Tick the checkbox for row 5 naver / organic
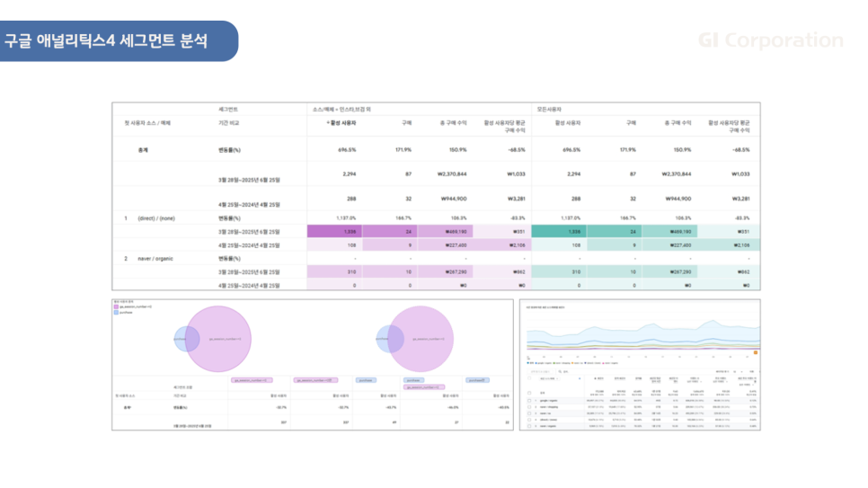Screen dimensions: 868x488 click(x=529, y=426)
